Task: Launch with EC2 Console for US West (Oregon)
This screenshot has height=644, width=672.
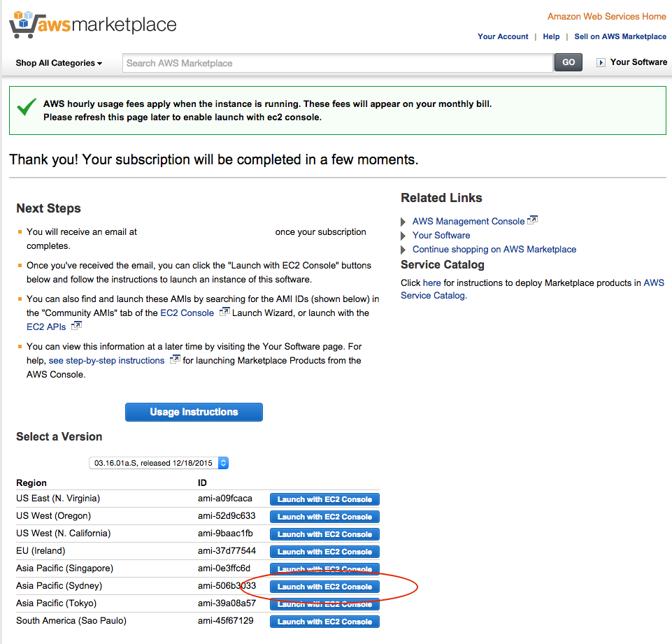Action: (324, 517)
